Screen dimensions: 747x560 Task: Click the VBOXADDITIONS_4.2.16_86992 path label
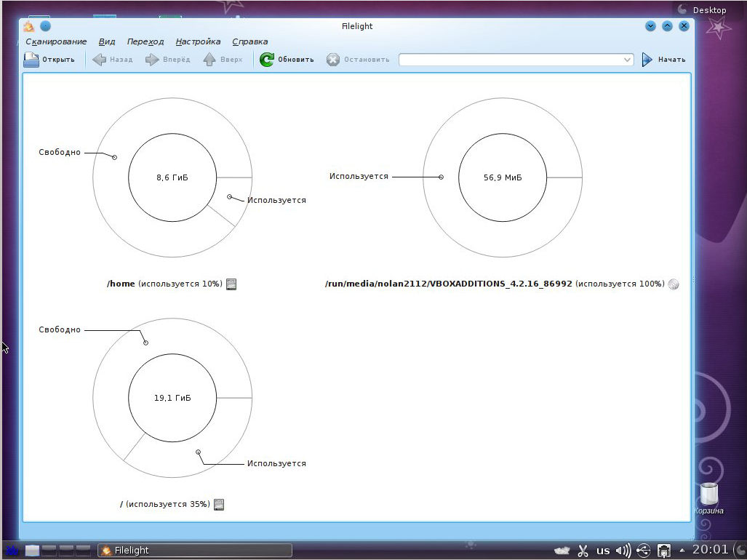point(448,284)
